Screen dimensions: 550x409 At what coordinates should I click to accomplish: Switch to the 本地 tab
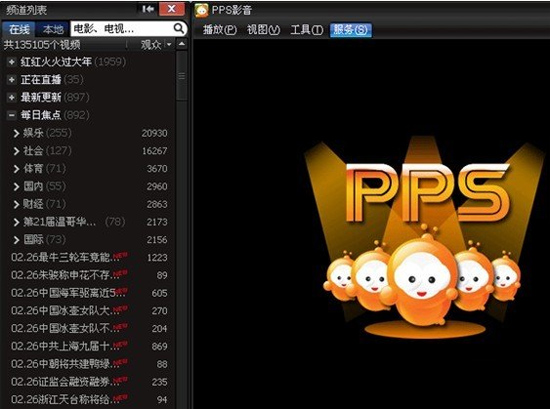(x=53, y=29)
